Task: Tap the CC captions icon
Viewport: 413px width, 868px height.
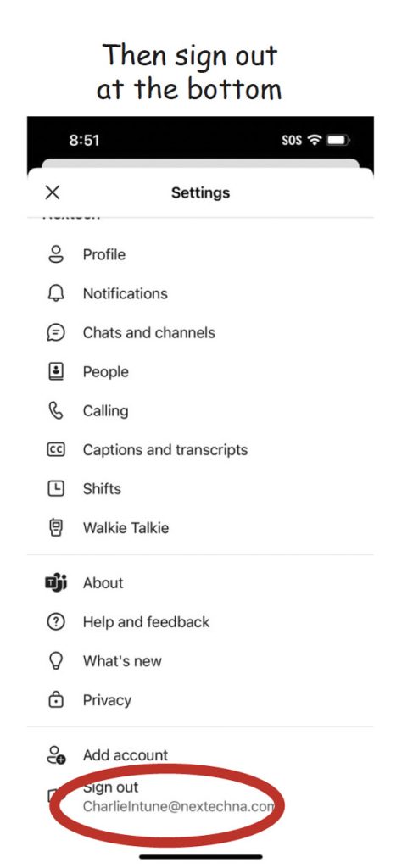Action: pyautogui.click(x=56, y=450)
